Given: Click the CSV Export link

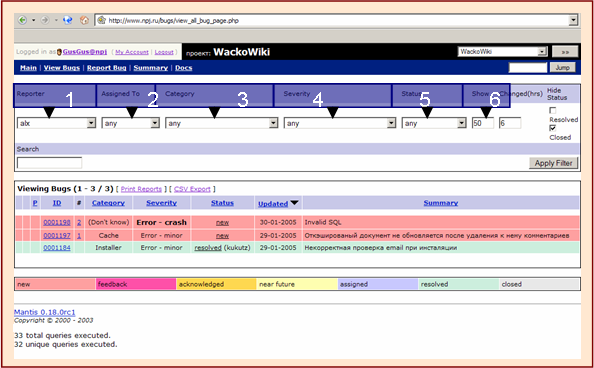Looking at the screenshot, I should (x=192, y=189).
